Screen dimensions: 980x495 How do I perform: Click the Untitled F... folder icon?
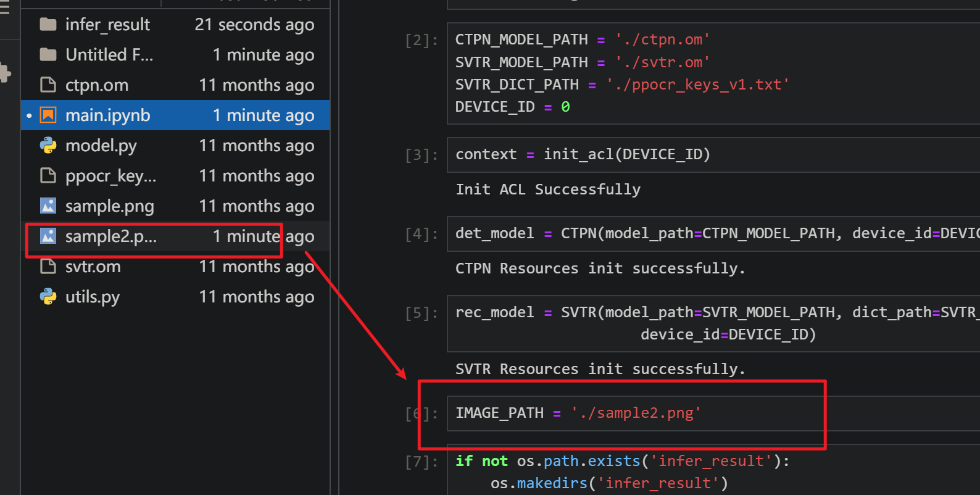coord(48,55)
